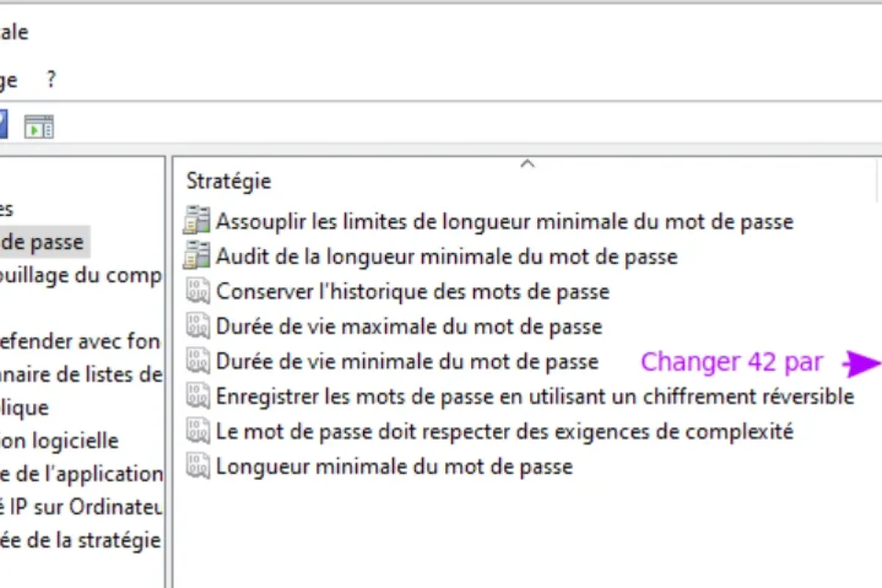The width and height of the screenshot is (882, 588).
Task: Click the Stratégie column header
Action: coord(229,181)
